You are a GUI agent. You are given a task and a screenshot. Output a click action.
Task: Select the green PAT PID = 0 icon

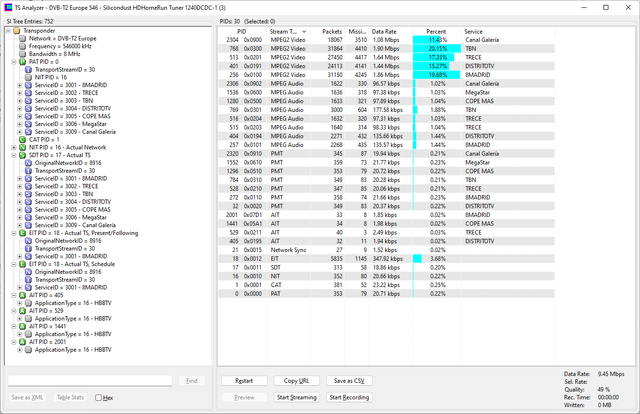click(x=22, y=62)
